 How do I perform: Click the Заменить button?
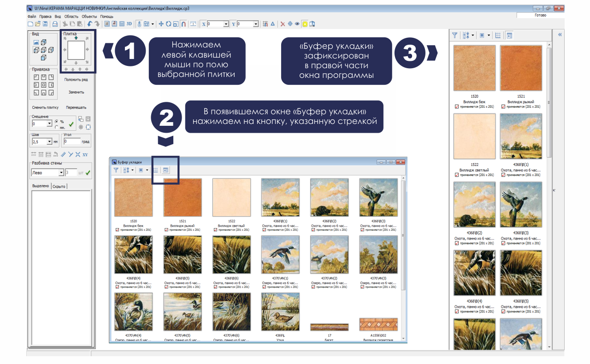(76, 92)
